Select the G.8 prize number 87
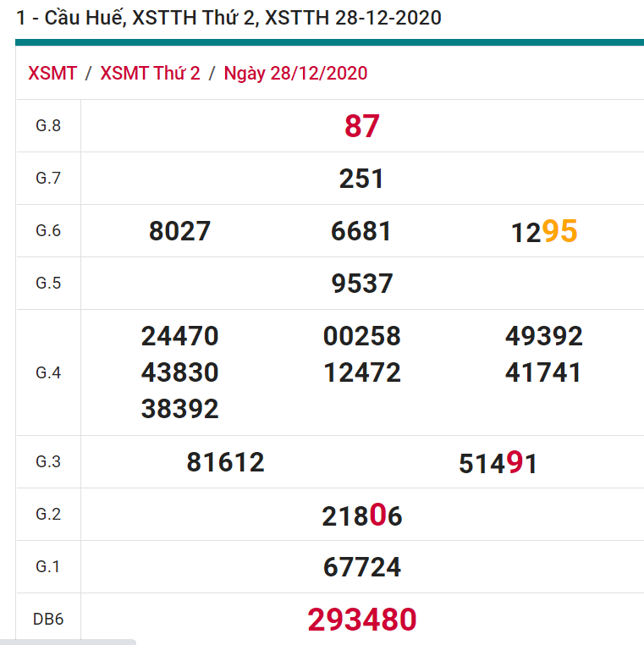The width and height of the screenshot is (644, 645). pos(361,126)
